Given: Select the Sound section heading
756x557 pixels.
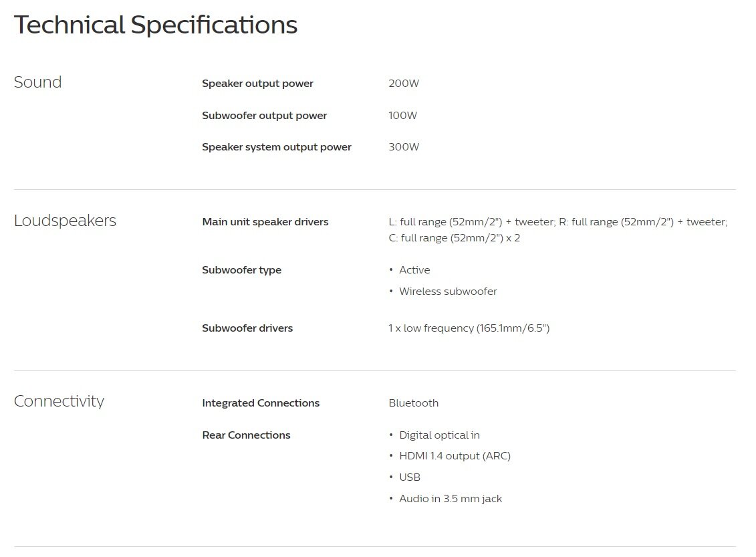Looking at the screenshot, I should [x=37, y=82].
